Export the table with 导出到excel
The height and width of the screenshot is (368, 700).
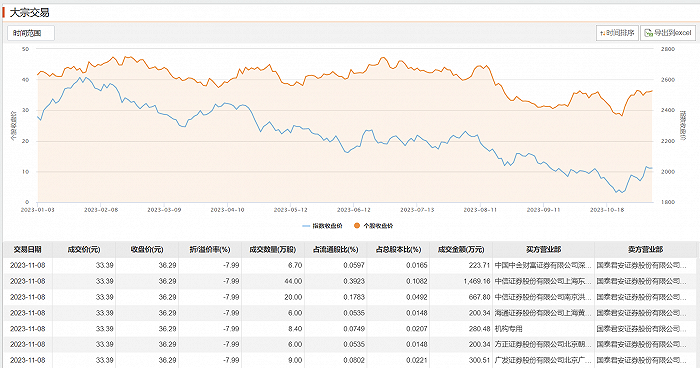(x=668, y=33)
